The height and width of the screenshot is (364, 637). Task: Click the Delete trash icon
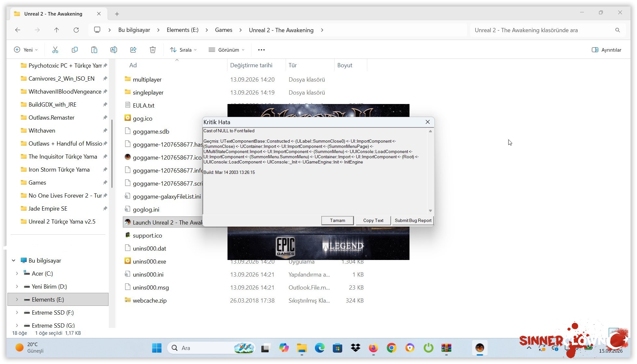pyautogui.click(x=153, y=50)
